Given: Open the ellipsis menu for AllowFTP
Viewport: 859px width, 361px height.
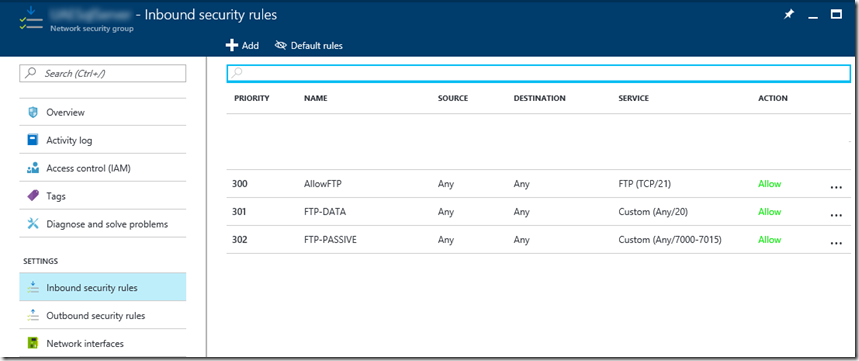Looking at the screenshot, I should coord(836,187).
